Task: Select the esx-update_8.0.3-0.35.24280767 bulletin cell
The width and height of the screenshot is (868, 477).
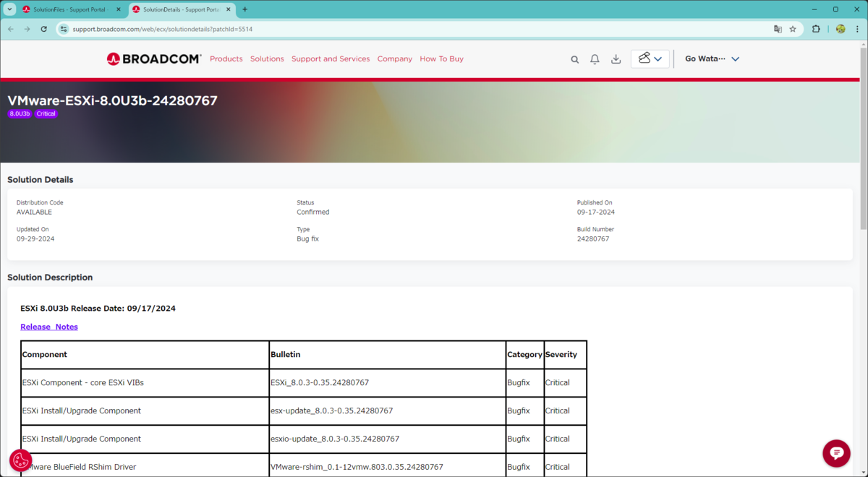Action: click(x=387, y=411)
